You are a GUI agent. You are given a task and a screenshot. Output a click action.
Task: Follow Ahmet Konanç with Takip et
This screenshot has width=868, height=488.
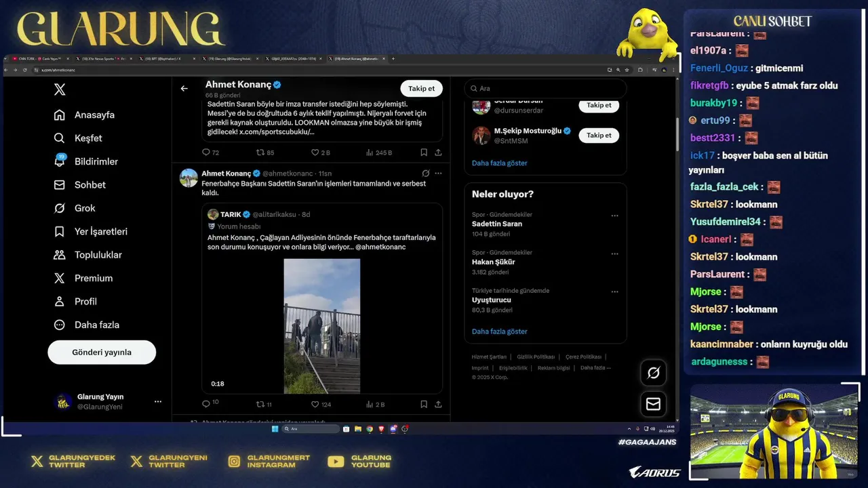421,88
